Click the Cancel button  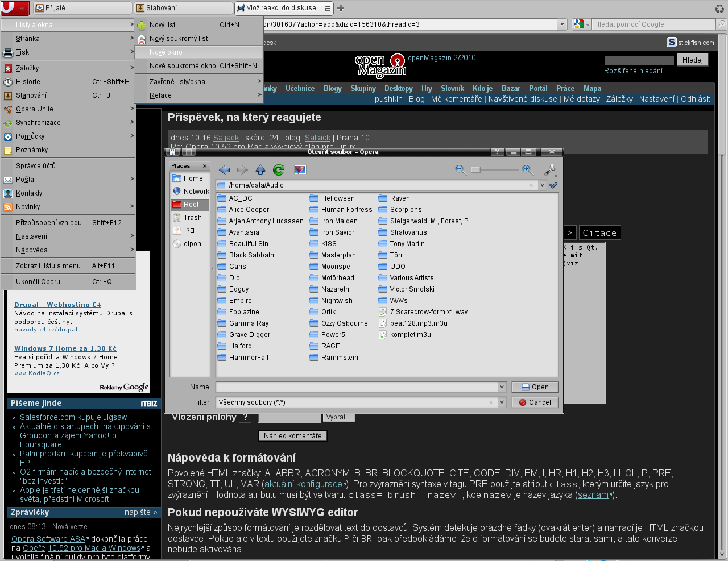pyautogui.click(x=535, y=402)
